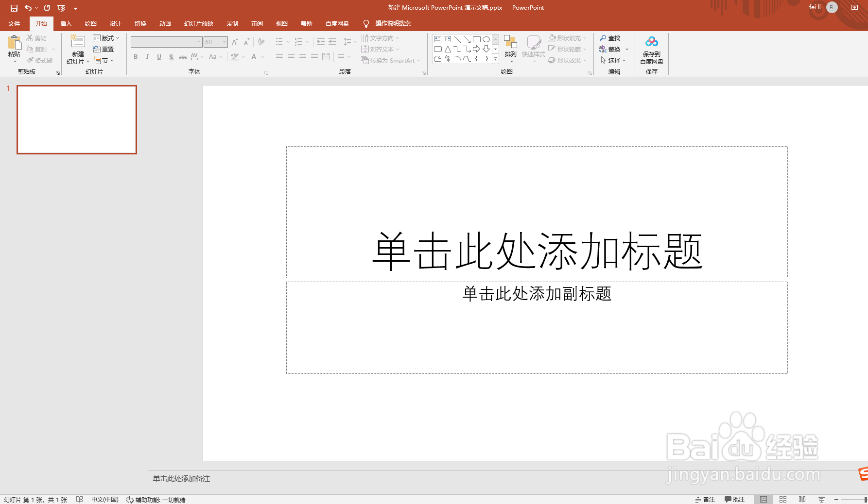868x504 pixels.
Task: Expand 形状填充 shape fill dropdown
Action: pyautogui.click(x=568, y=38)
